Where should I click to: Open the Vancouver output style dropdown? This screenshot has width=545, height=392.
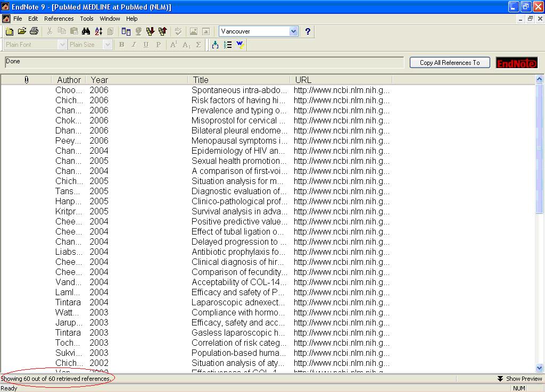(x=294, y=31)
